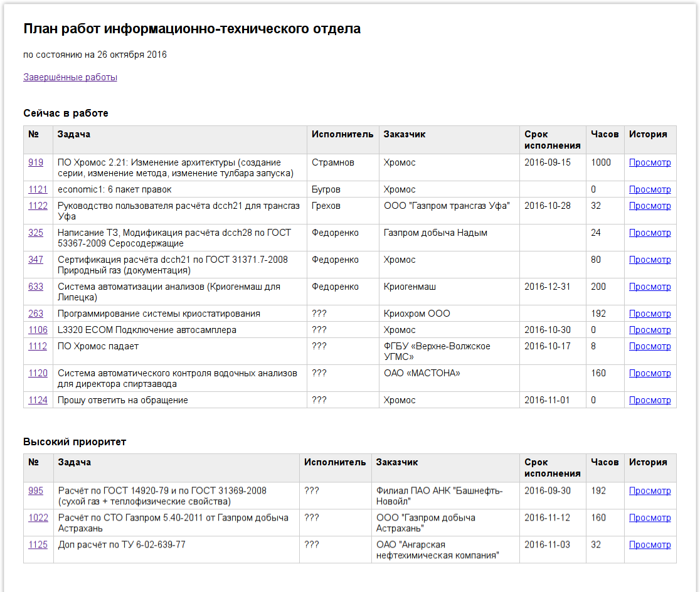Select task number 325
This screenshot has width=700, height=592.
tap(36, 233)
